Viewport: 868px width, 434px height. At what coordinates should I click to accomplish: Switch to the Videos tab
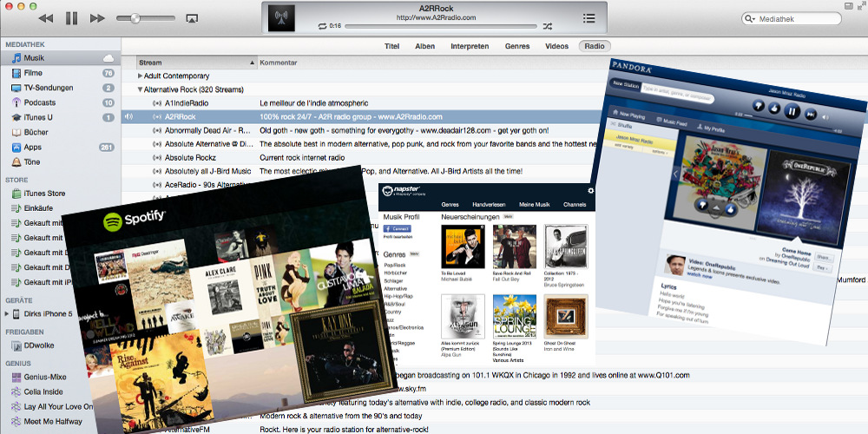(x=556, y=47)
